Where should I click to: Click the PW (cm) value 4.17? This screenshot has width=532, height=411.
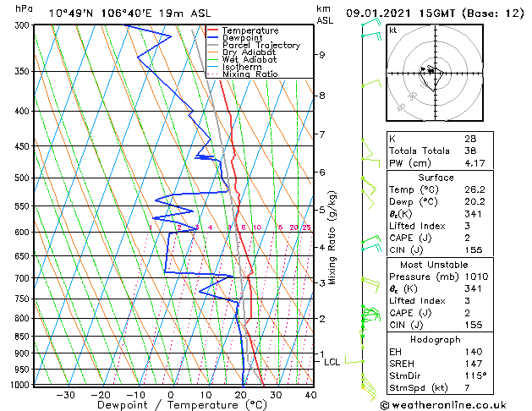(474, 163)
